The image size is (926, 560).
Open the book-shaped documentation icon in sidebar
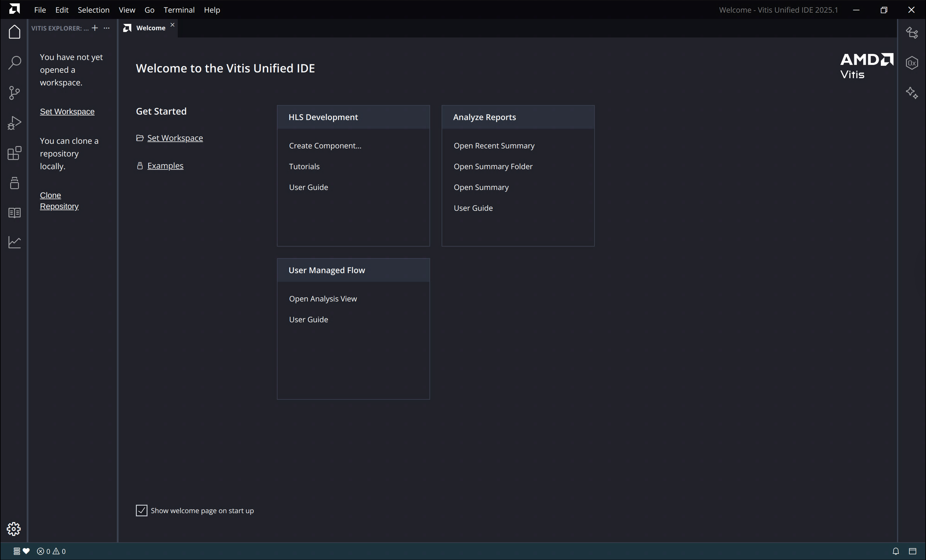pos(14,213)
